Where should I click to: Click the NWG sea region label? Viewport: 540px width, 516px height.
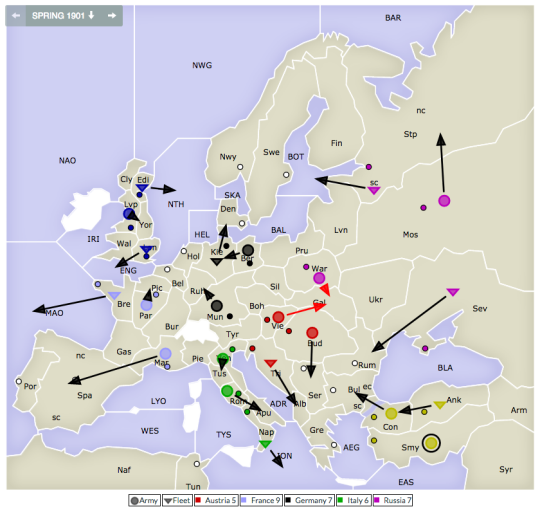(202, 65)
